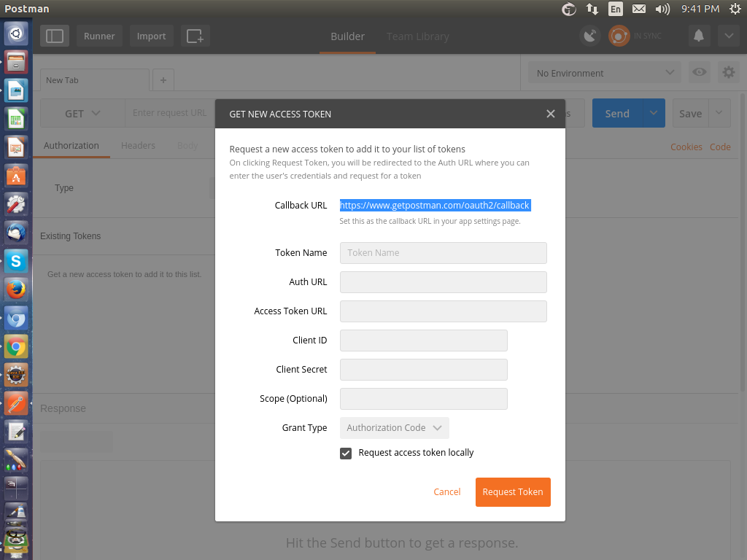
Task: Open Ubuntu dash search icon
Action: point(16,34)
